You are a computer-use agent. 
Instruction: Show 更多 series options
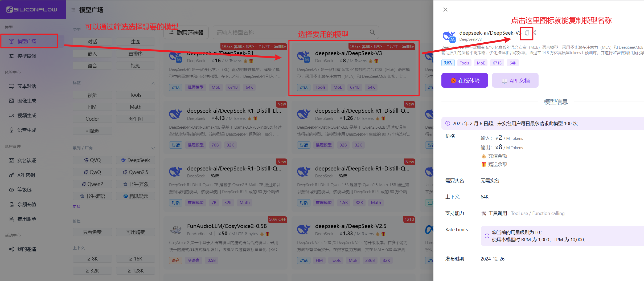pos(77,206)
